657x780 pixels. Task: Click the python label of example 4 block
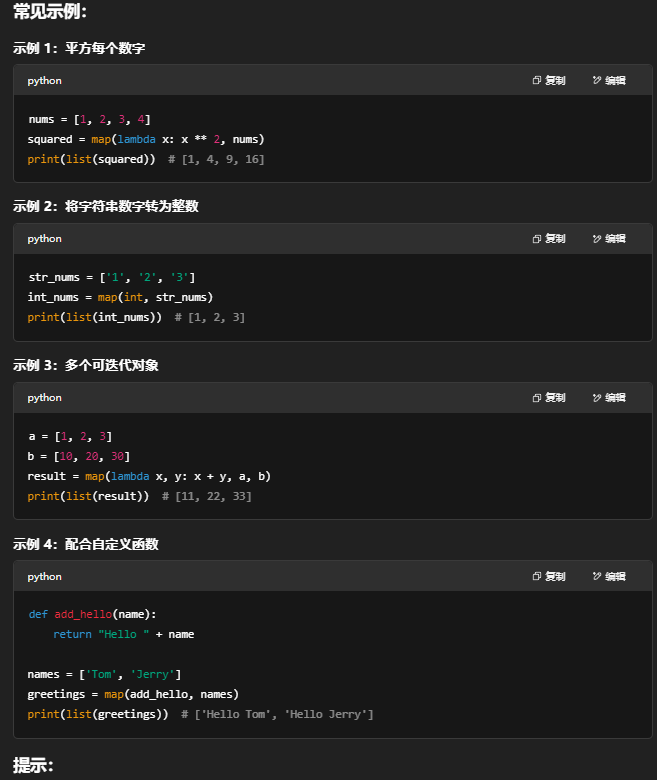44,577
